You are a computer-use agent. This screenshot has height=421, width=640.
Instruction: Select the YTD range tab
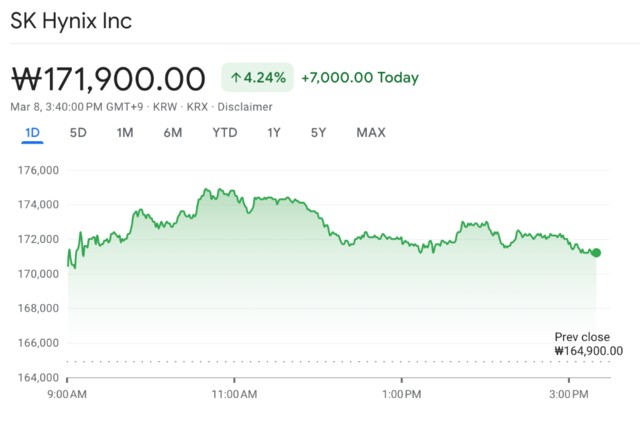point(225,133)
